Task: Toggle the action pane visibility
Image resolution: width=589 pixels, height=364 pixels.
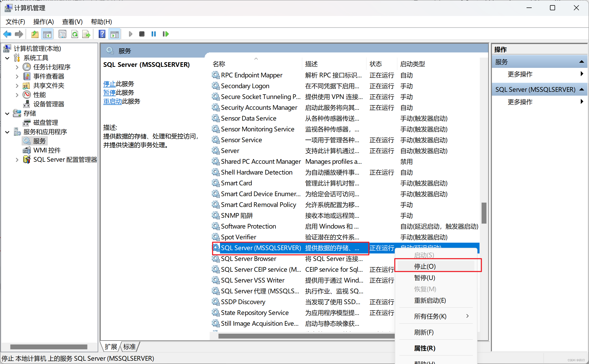Action: [x=114, y=34]
